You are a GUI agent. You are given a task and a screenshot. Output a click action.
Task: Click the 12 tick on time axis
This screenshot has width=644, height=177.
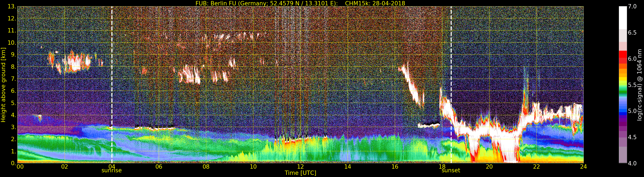pos(300,166)
